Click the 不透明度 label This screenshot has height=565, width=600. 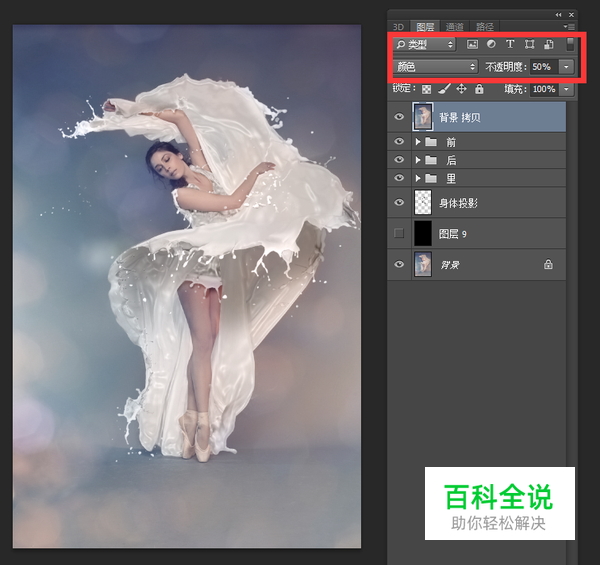pyautogui.click(x=504, y=67)
